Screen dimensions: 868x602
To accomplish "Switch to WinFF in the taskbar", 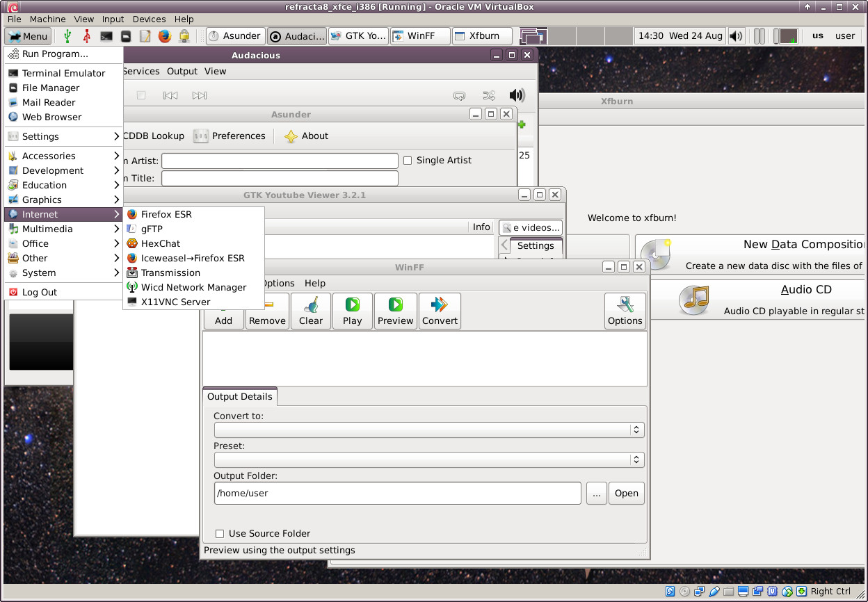I will click(419, 36).
